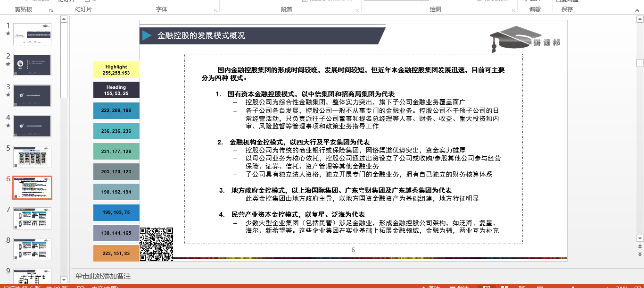
Task: Click bullet 子公司具有独立法人资格
Action: coord(369,174)
